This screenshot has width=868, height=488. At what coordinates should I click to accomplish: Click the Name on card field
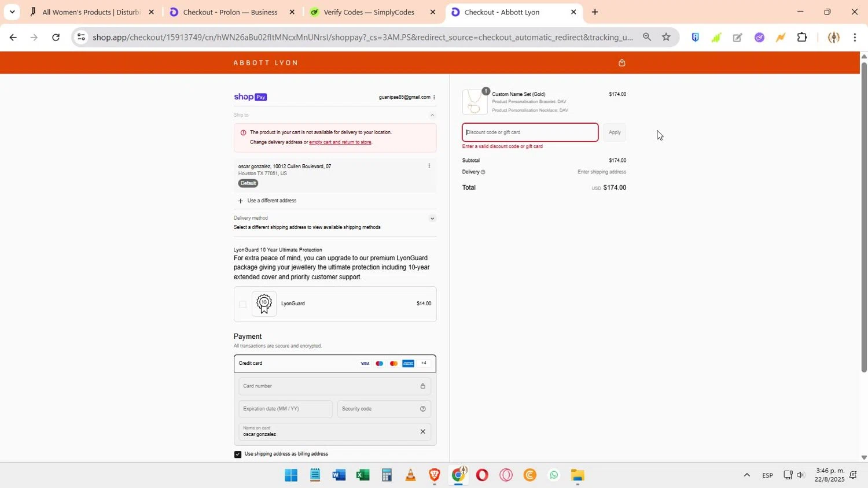[x=335, y=432]
